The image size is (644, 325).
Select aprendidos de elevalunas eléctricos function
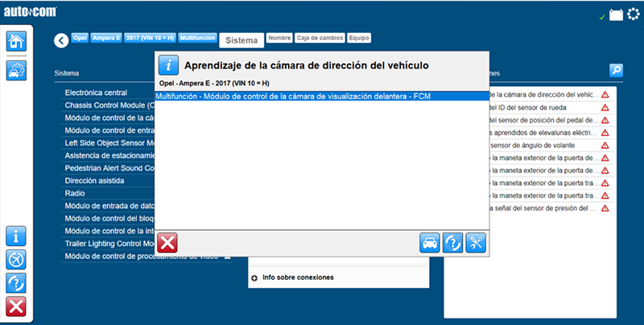pos(543,133)
